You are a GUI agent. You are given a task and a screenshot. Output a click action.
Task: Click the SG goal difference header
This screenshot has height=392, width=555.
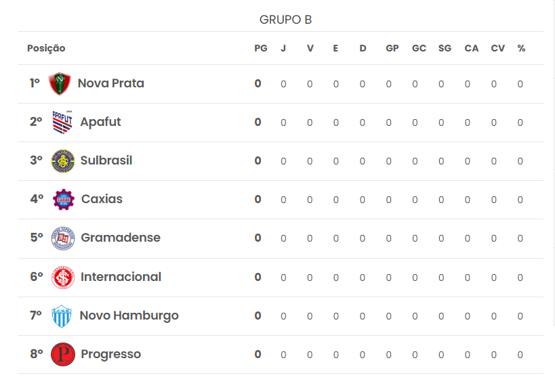tap(445, 49)
